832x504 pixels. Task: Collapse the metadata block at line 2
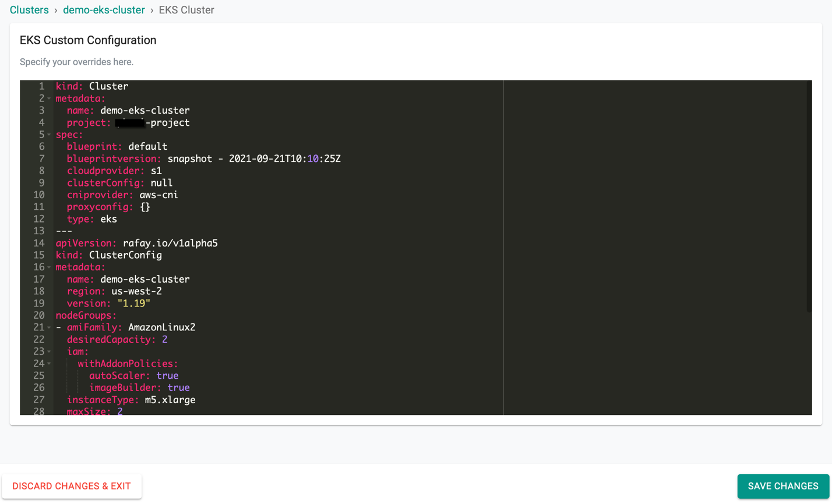click(50, 98)
